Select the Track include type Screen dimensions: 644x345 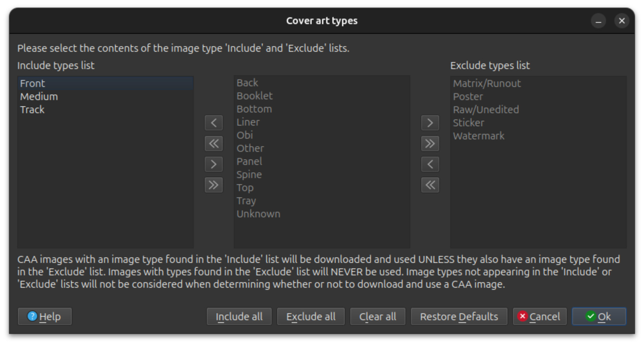[x=32, y=110]
